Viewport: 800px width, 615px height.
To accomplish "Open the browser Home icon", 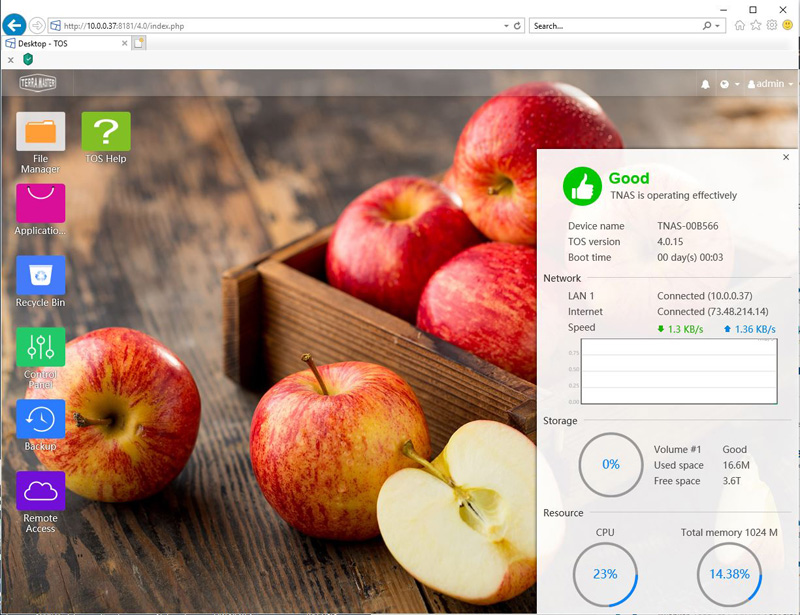I will 739,25.
